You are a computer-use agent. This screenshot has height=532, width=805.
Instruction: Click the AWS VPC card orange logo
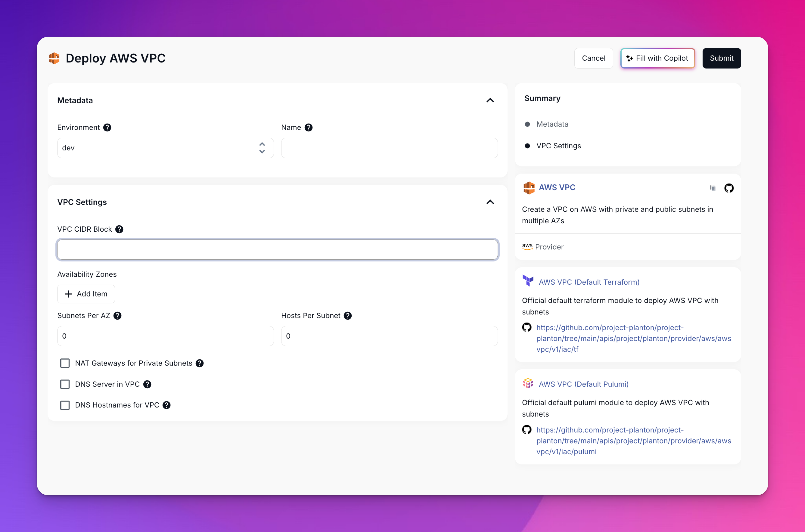pos(529,188)
